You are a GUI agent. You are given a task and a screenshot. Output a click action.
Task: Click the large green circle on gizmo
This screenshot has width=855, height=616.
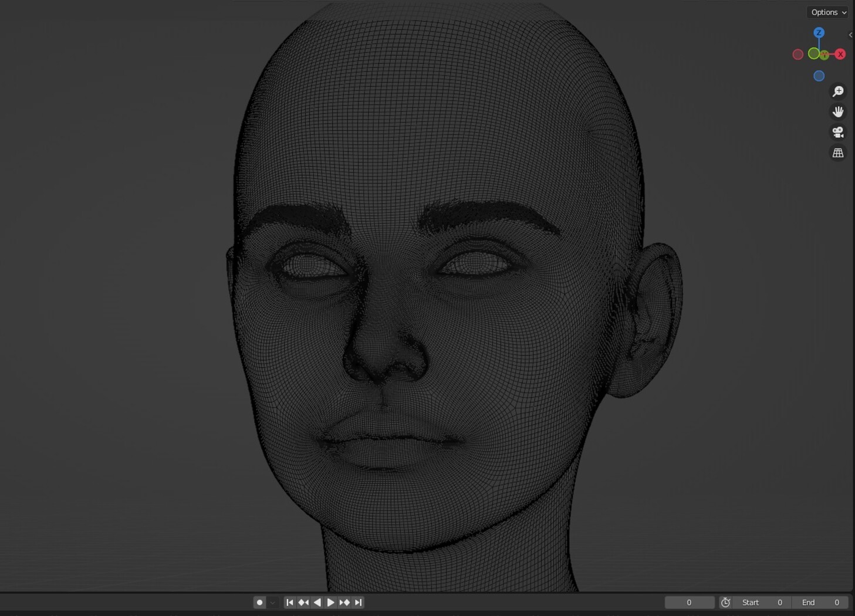[813, 54]
